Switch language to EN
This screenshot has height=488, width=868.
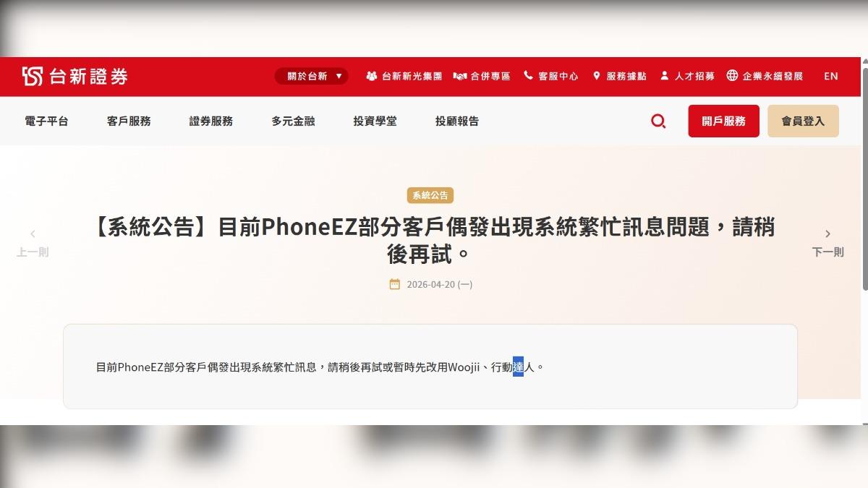831,76
